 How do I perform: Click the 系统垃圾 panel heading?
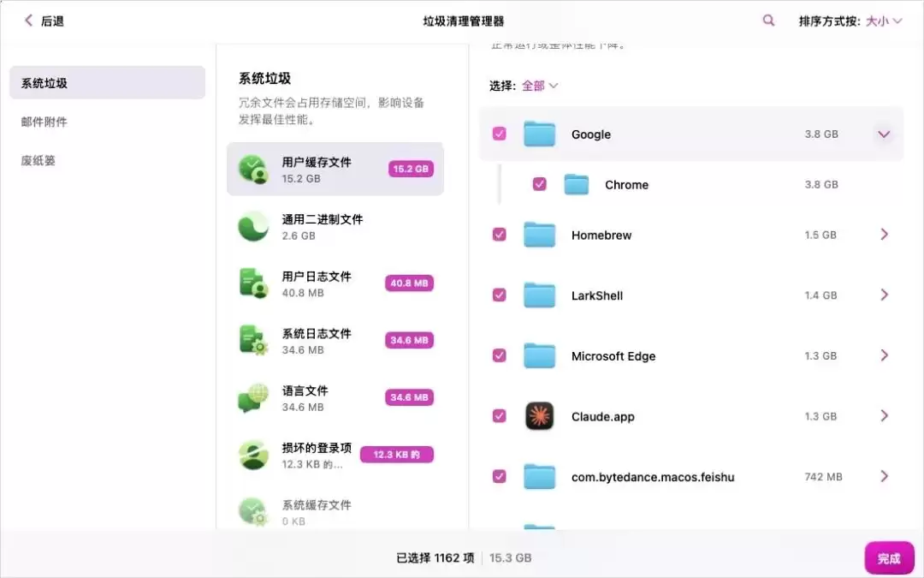point(264,79)
